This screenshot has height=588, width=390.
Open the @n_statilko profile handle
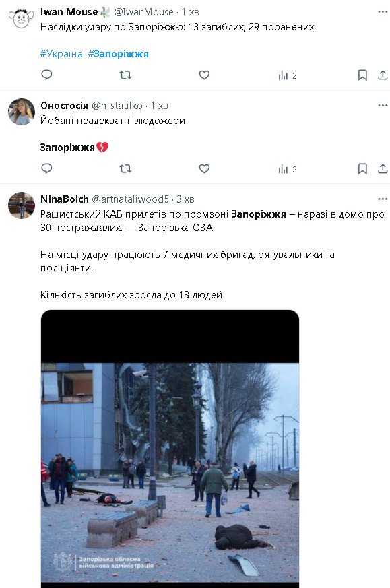click(117, 106)
